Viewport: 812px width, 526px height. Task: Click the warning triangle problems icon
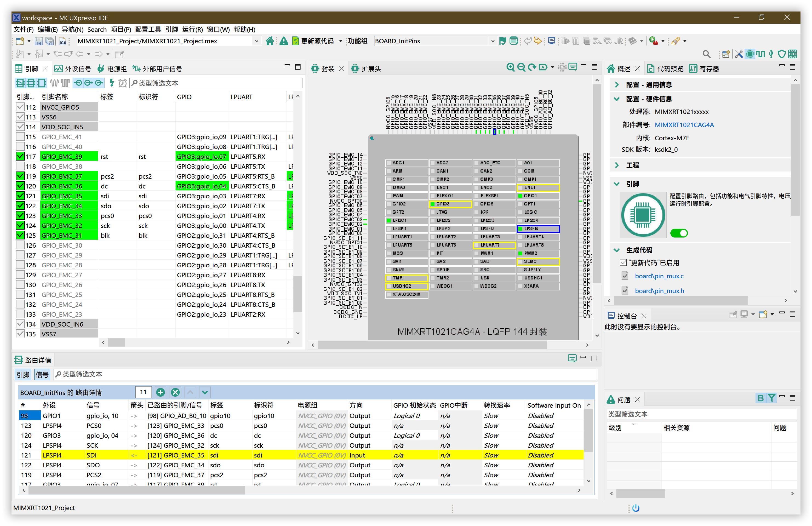pos(284,41)
